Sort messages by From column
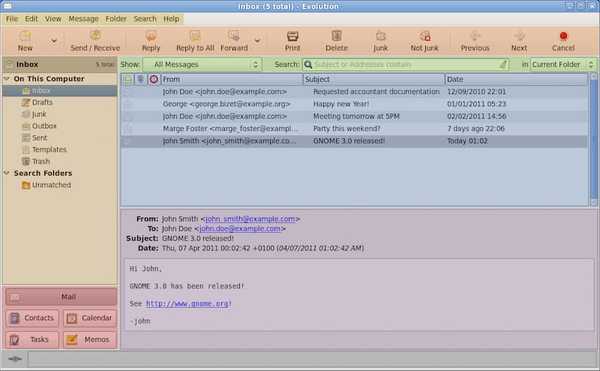The image size is (600, 371). 232,80
